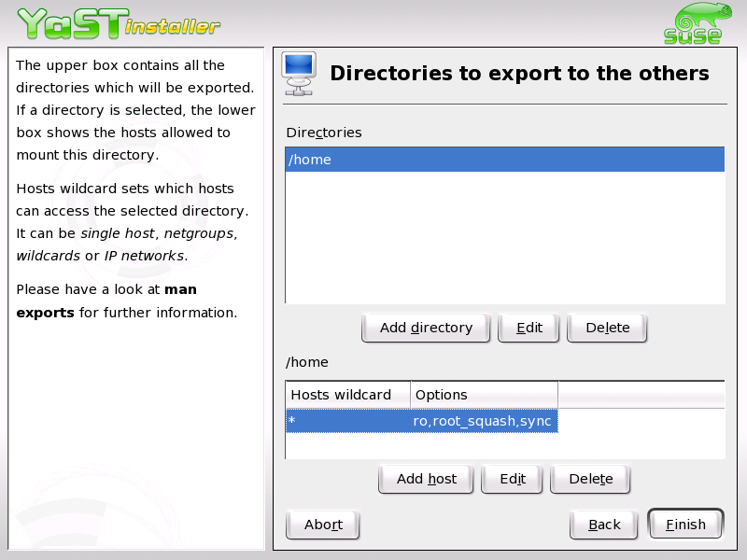Click the Hosts wildcard column header
The height and width of the screenshot is (560, 747).
(x=346, y=395)
